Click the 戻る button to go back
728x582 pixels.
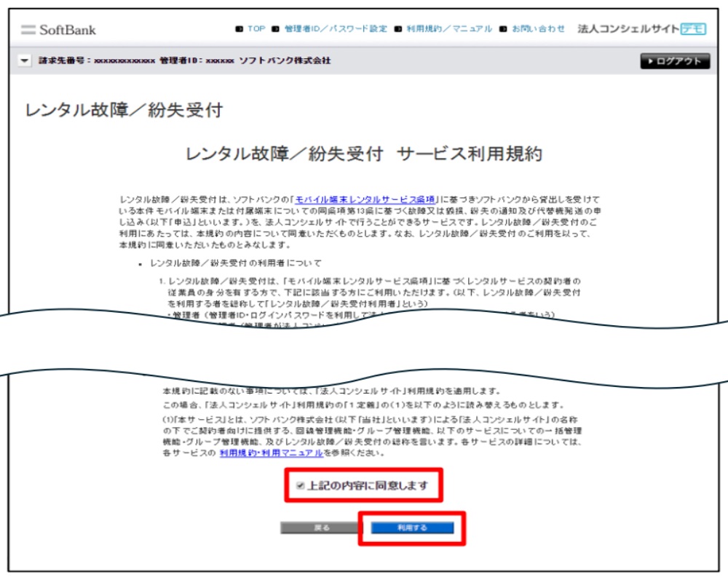coord(320,526)
